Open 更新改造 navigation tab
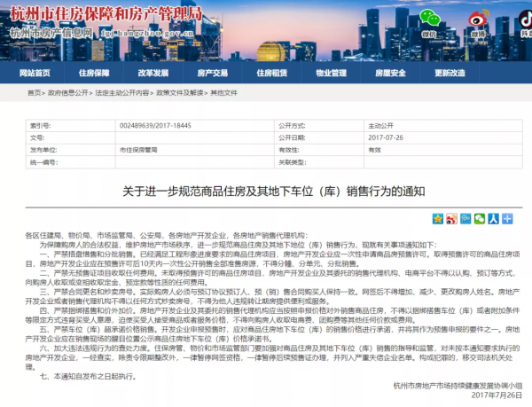Image resolution: width=532 pixels, height=407 pixels. click(x=450, y=73)
